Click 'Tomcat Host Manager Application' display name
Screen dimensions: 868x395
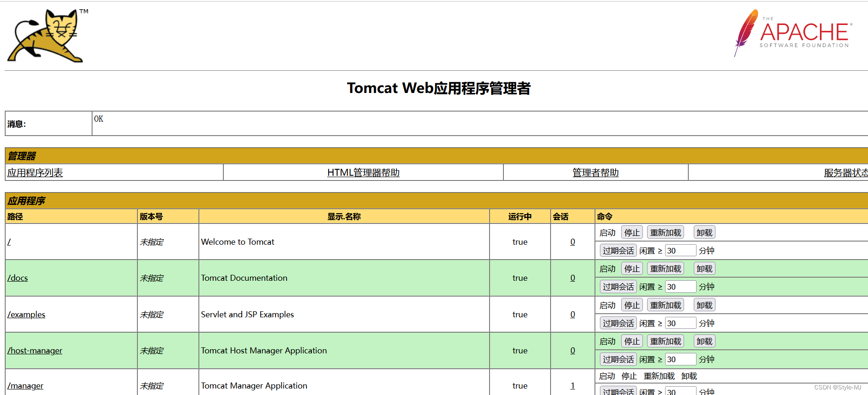click(264, 351)
